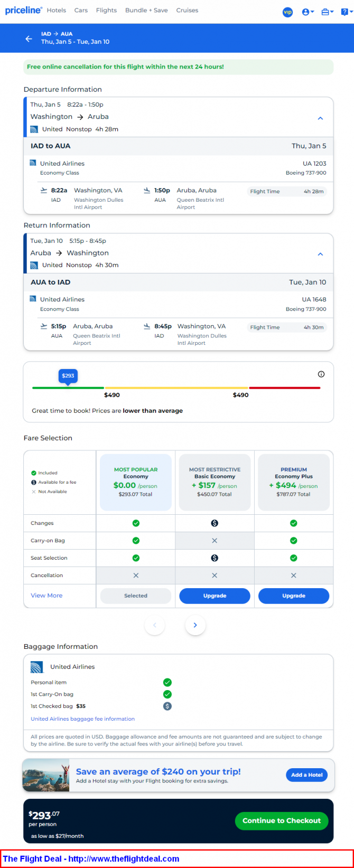The width and height of the screenshot is (354, 868).
Task: Click the Economy Plus Carry-on Bag checkmark
Action: (294, 541)
